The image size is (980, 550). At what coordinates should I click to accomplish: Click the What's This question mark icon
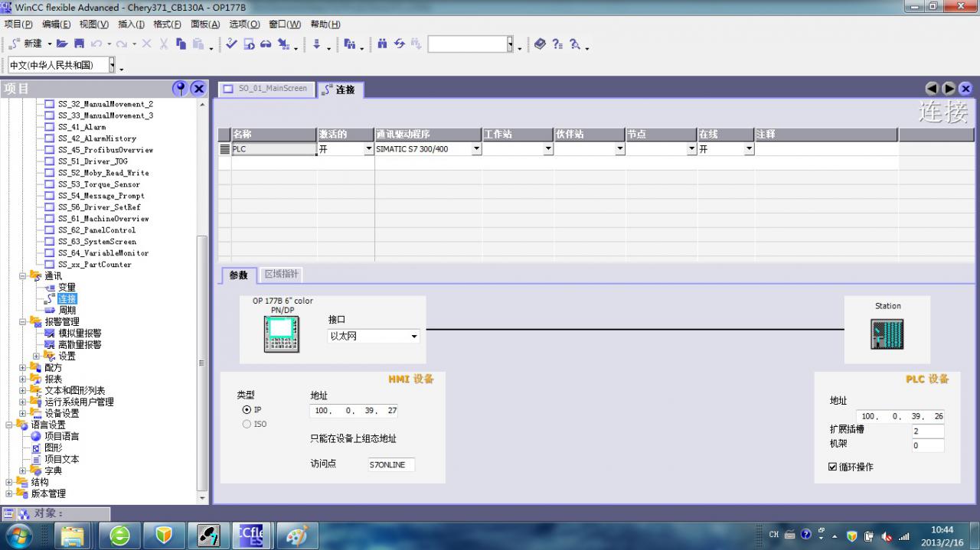pos(557,44)
